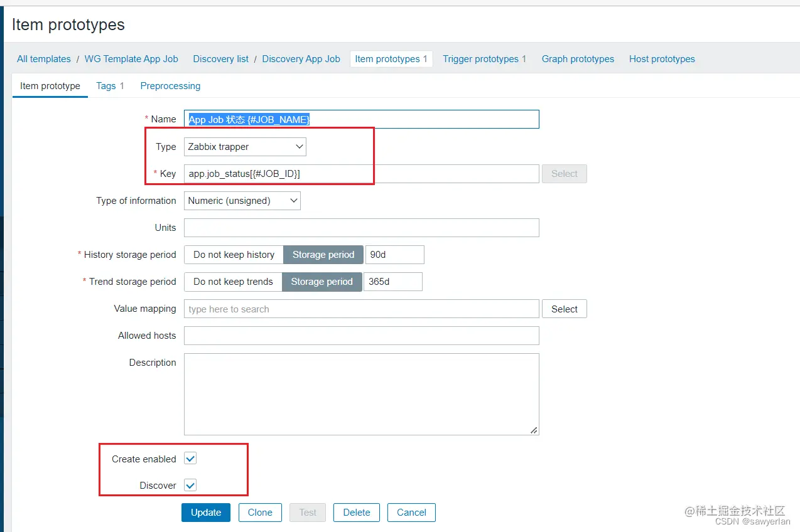Viewport: 800px width, 532px height.
Task: Switch to the Preprocessing tab
Action: point(170,86)
